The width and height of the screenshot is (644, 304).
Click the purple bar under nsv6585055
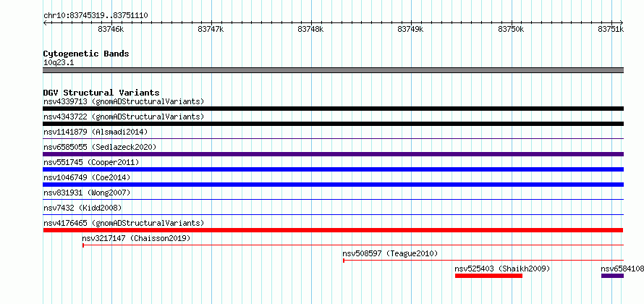[x=333, y=154]
